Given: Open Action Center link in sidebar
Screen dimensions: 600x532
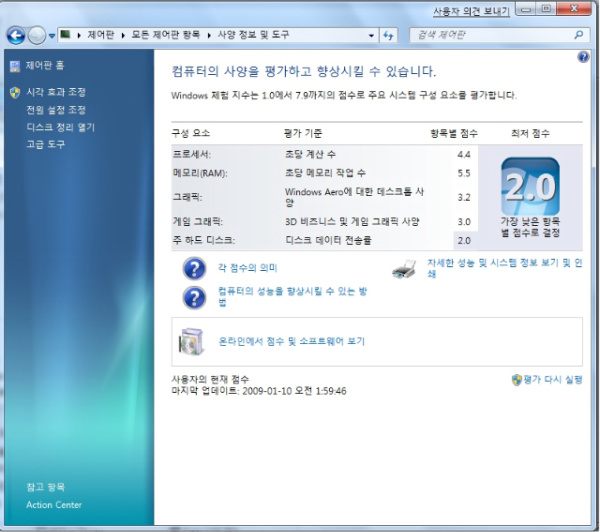Looking at the screenshot, I should pyautogui.click(x=54, y=505).
